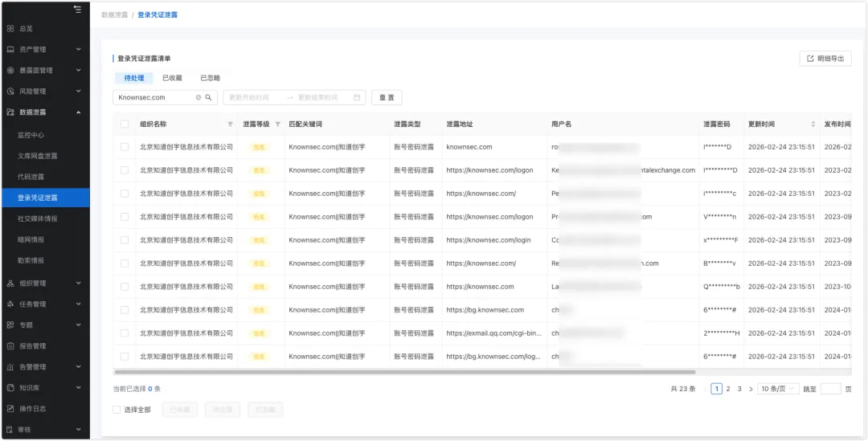Open 暗网情报 in the sidebar
The height and width of the screenshot is (441, 868).
(x=31, y=239)
